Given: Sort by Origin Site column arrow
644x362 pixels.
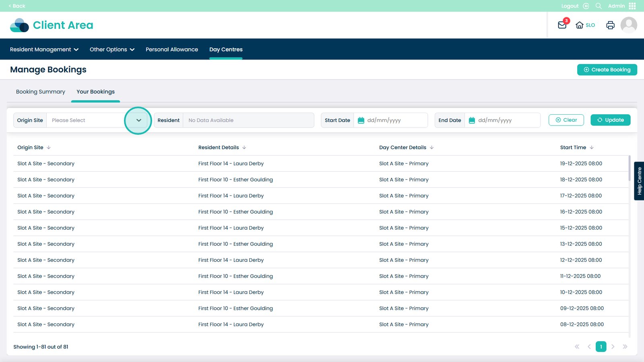Looking at the screenshot, I should 49,148.
